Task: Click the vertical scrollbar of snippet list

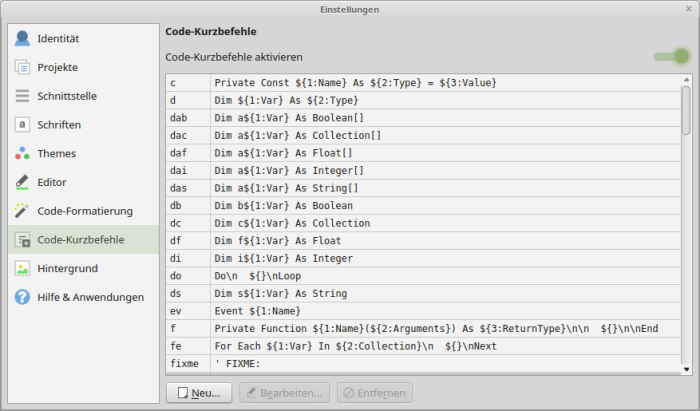Action: click(x=685, y=220)
